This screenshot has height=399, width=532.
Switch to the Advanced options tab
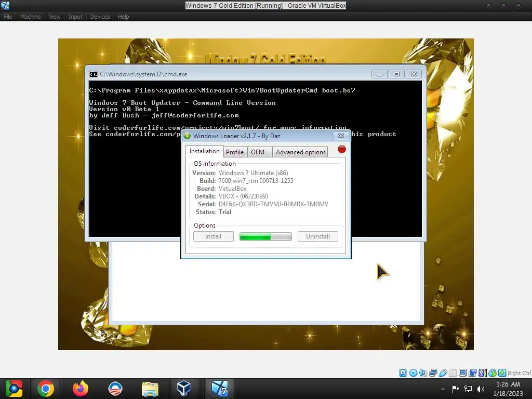[x=301, y=152]
